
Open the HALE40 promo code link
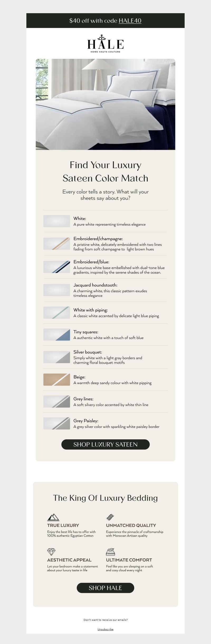point(130,21)
